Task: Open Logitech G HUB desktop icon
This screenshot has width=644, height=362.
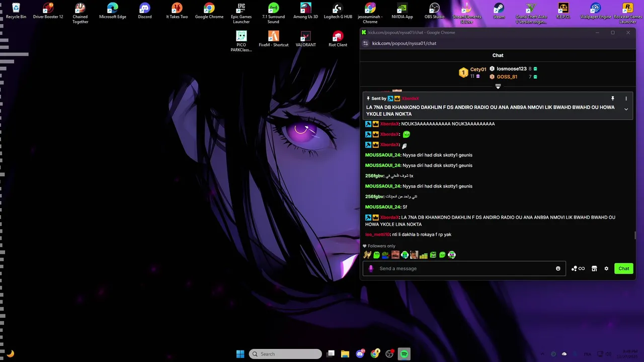Action: point(338,11)
